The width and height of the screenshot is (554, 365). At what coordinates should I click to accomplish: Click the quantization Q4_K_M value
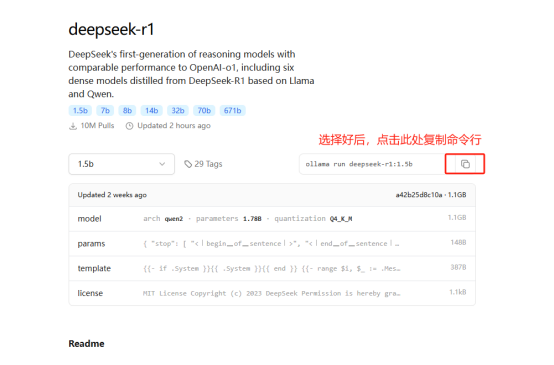(x=341, y=219)
